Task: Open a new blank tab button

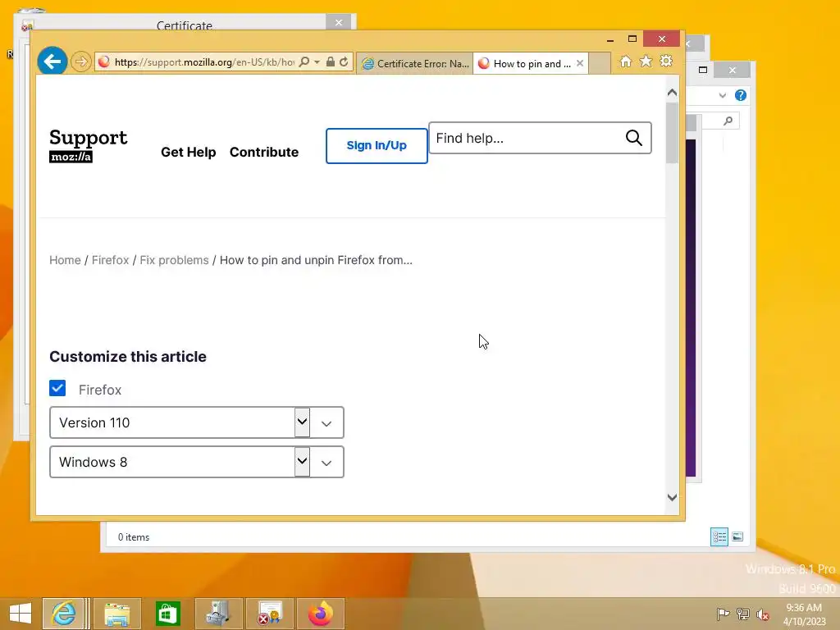Action: pos(600,63)
